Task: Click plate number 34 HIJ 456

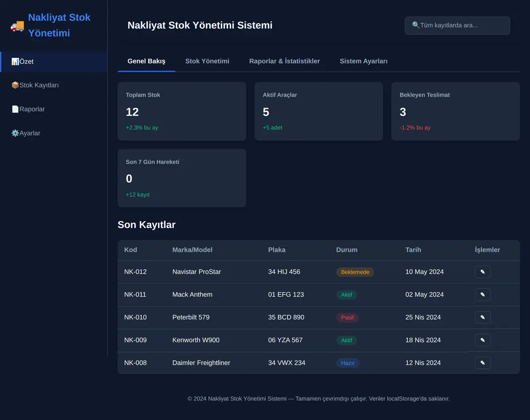Action: click(284, 272)
